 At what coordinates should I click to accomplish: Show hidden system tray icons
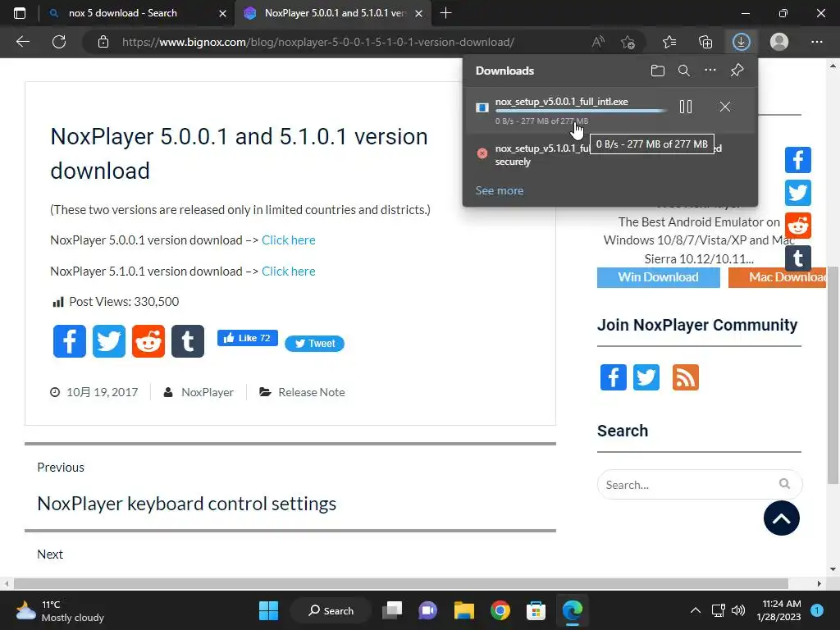coord(696,610)
